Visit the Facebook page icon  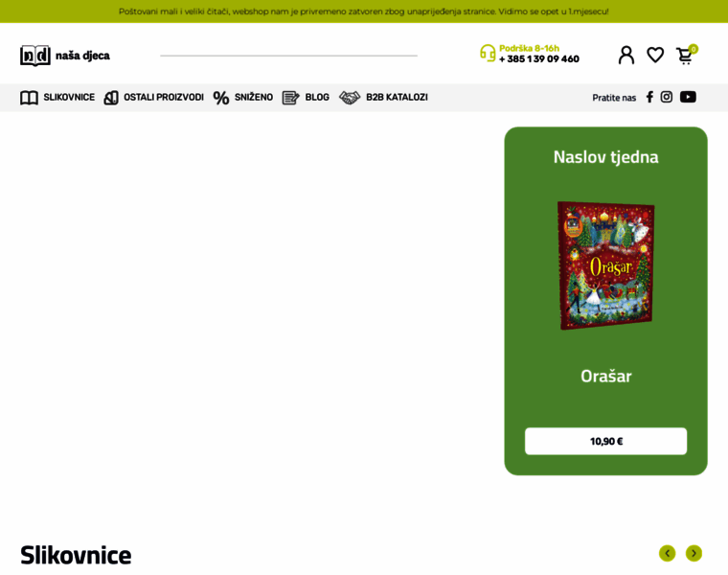[x=649, y=97]
